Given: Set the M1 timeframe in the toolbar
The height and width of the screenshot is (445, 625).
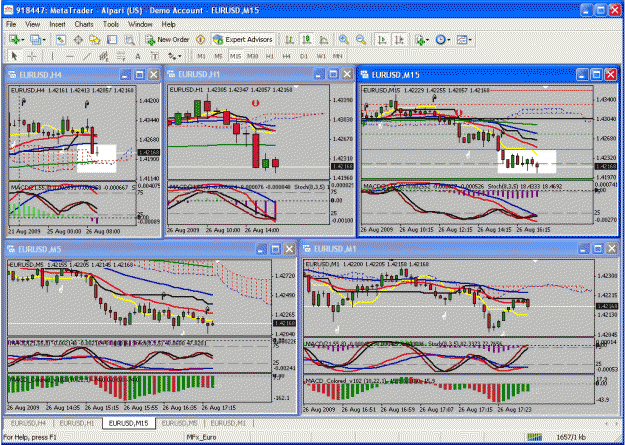Looking at the screenshot, I should click(x=201, y=56).
